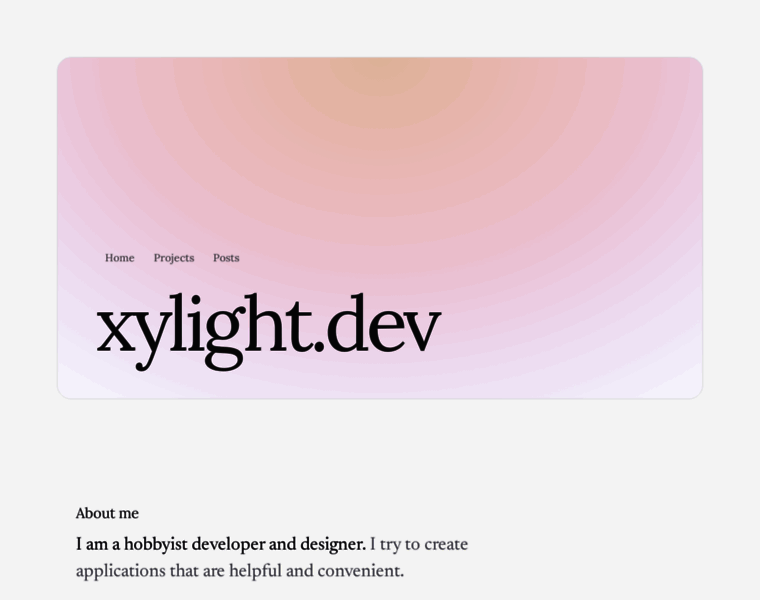Click the words "I am a" in the intro
The height and width of the screenshot is (600, 760).
(97, 545)
